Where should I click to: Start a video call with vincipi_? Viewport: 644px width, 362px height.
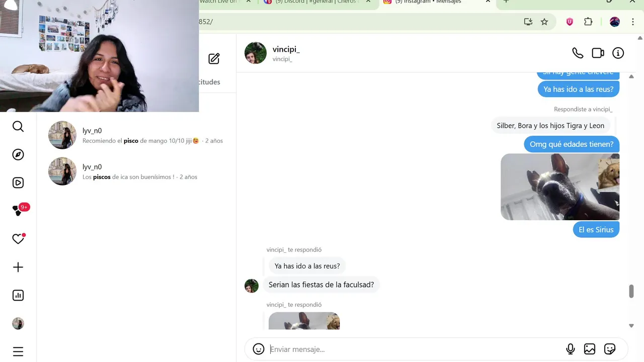coord(598,53)
